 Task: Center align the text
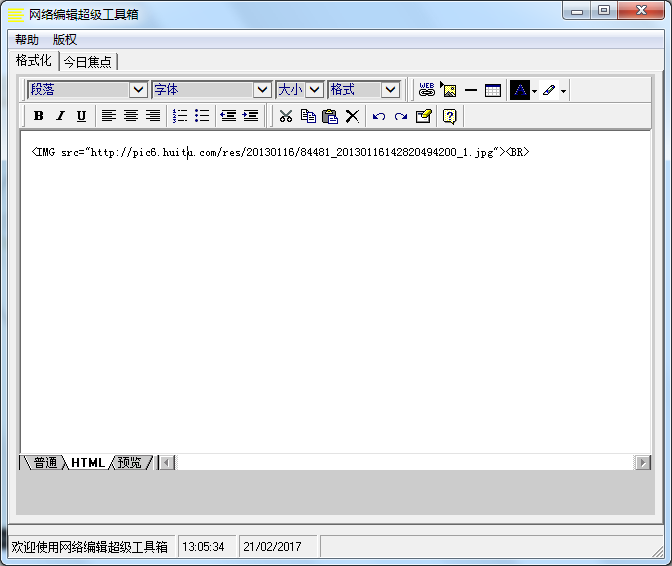[x=131, y=116]
